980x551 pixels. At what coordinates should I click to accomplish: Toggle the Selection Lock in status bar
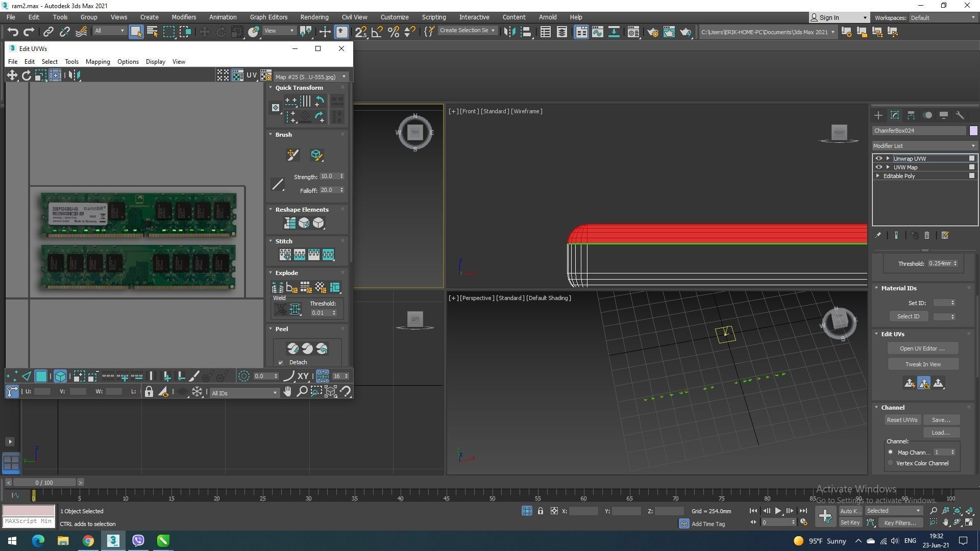tap(540, 511)
